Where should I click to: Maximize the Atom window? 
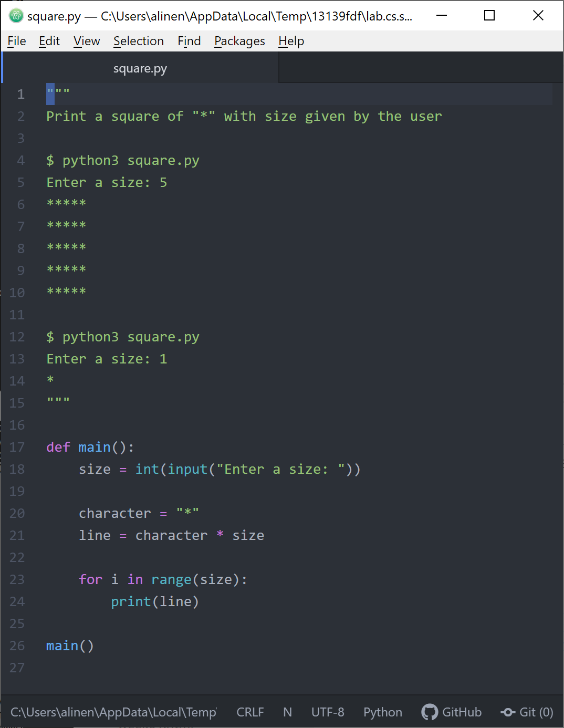pyautogui.click(x=489, y=16)
